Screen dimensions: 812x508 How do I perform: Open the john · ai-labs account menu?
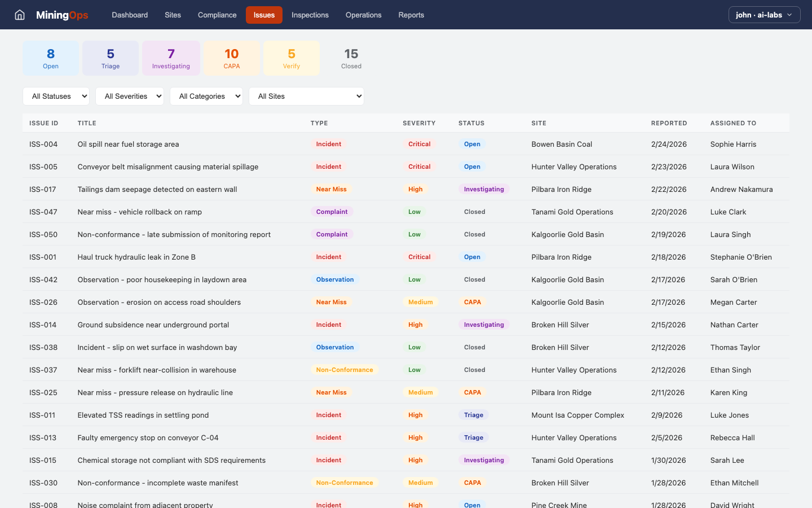(x=764, y=15)
